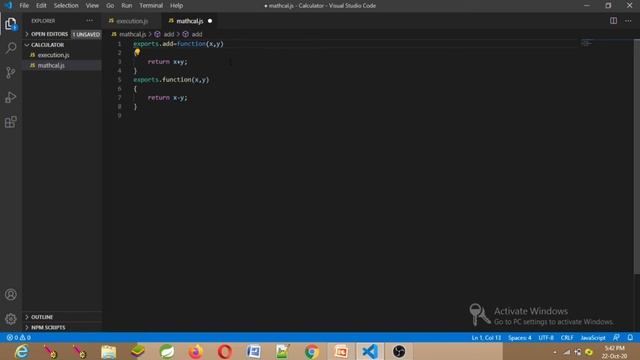Viewport: 640px width, 360px height.
Task: Open OBS Studio from the taskbar
Action: (399, 351)
